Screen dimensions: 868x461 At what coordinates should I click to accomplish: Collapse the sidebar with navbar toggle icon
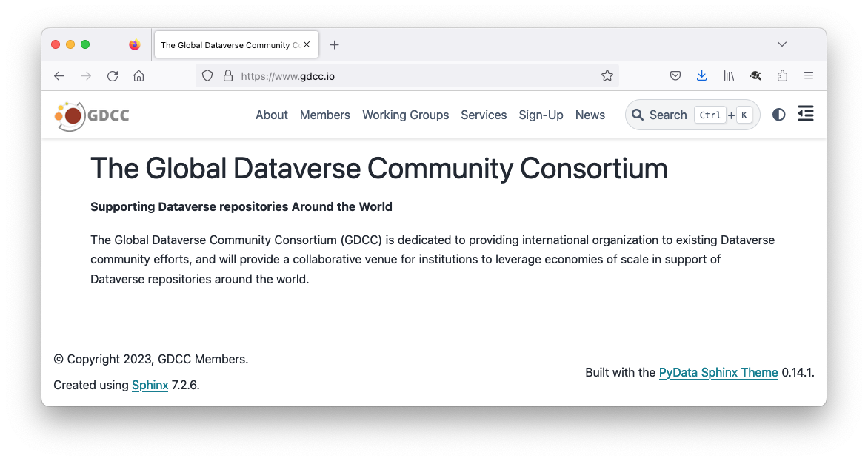coord(805,114)
